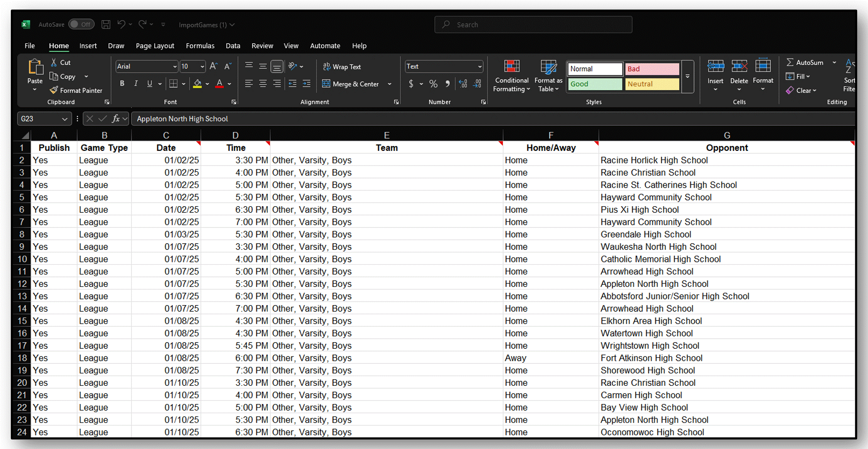Apply Percent Style
The height and width of the screenshot is (449, 868).
(433, 84)
